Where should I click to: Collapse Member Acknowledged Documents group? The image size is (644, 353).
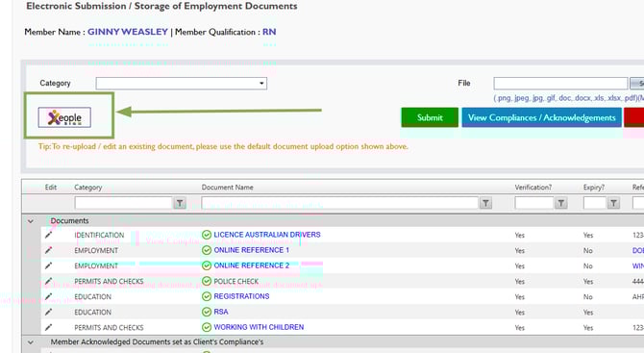(x=31, y=341)
